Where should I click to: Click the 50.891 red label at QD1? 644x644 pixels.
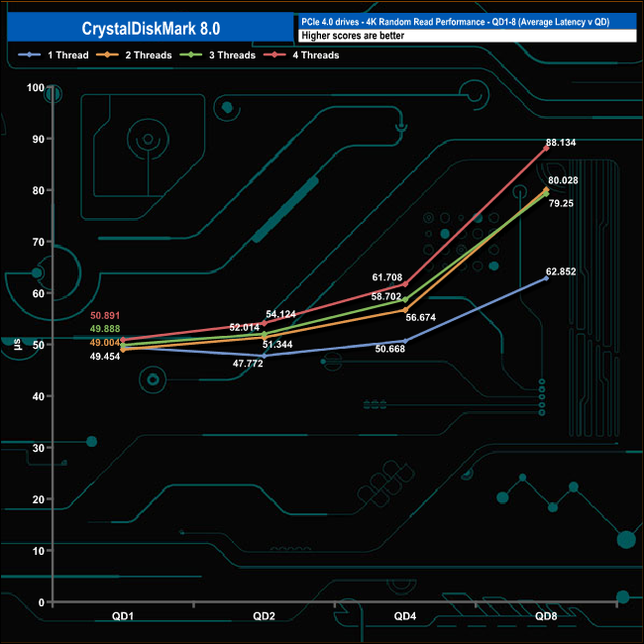coord(105,315)
